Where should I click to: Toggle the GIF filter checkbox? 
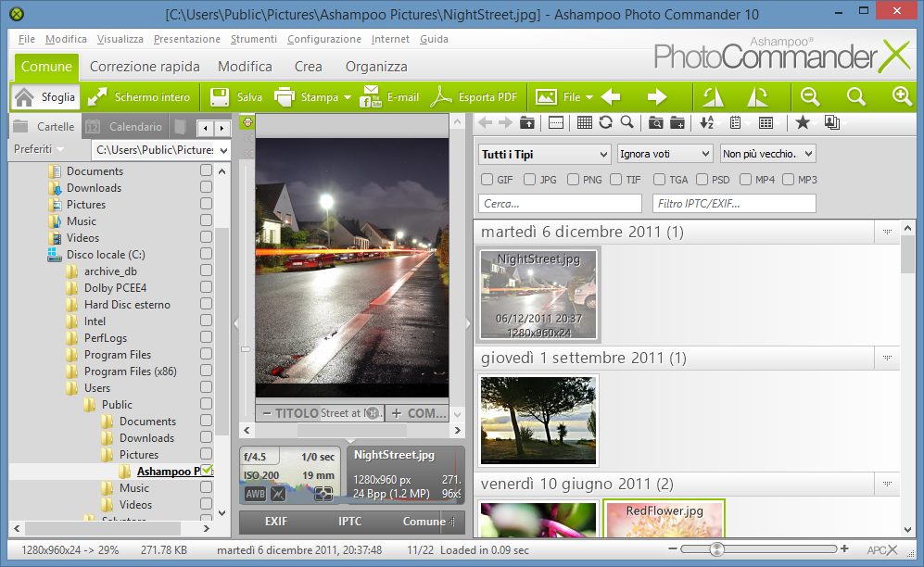coord(487,179)
